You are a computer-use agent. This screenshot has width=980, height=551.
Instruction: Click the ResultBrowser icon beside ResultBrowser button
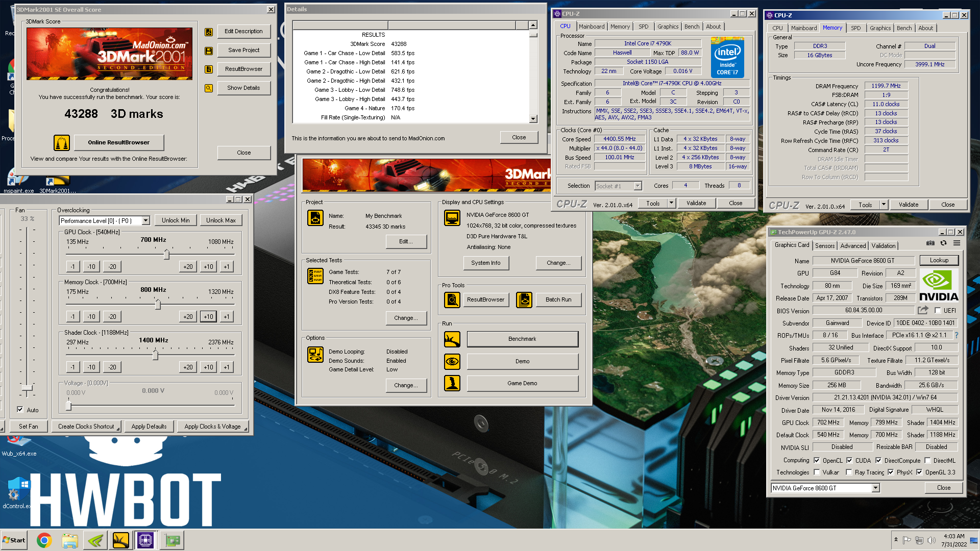tap(209, 69)
